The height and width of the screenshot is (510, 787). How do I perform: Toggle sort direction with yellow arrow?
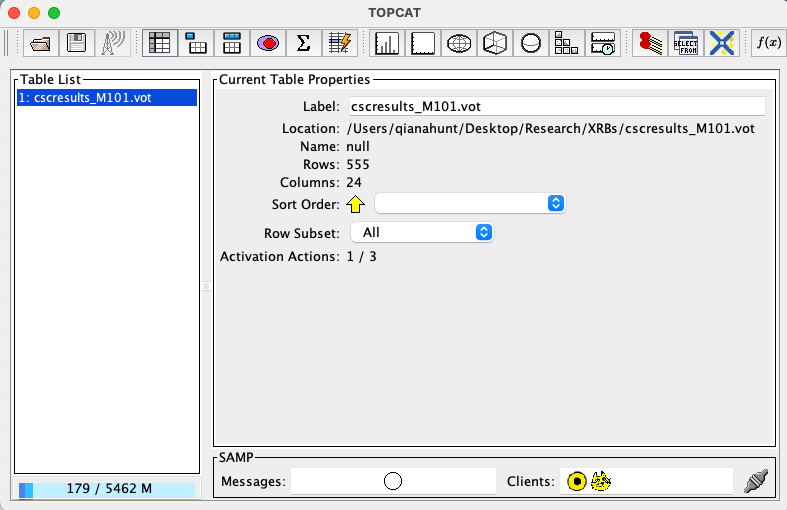tap(355, 204)
